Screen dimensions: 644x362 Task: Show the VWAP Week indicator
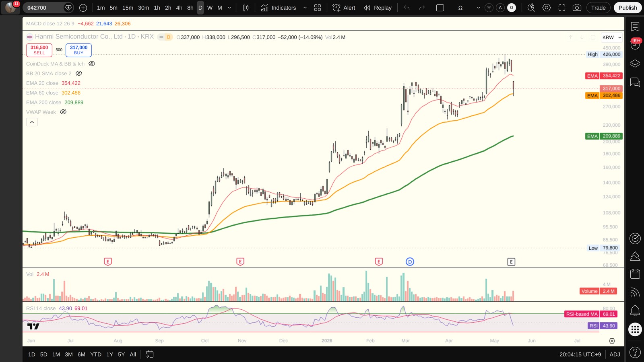click(x=63, y=112)
